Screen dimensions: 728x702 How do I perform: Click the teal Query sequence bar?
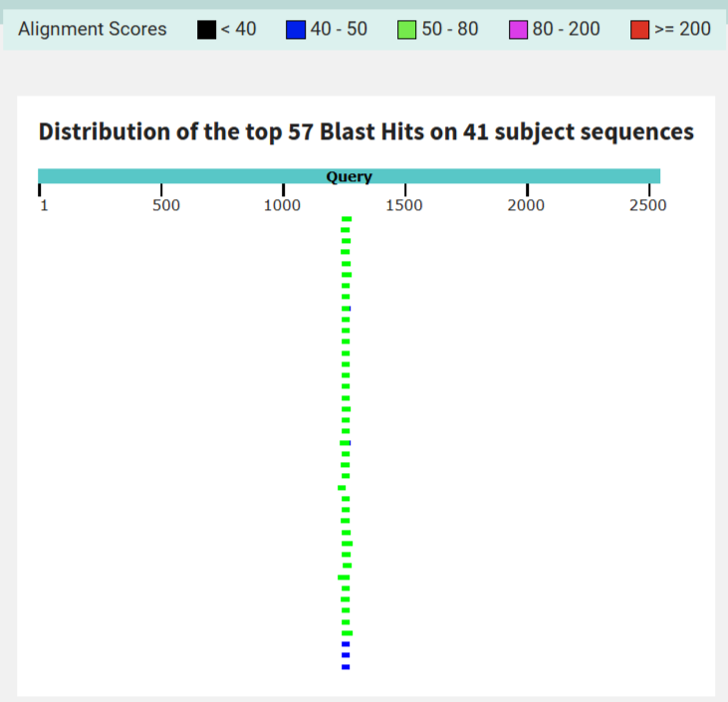click(x=349, y=176)
